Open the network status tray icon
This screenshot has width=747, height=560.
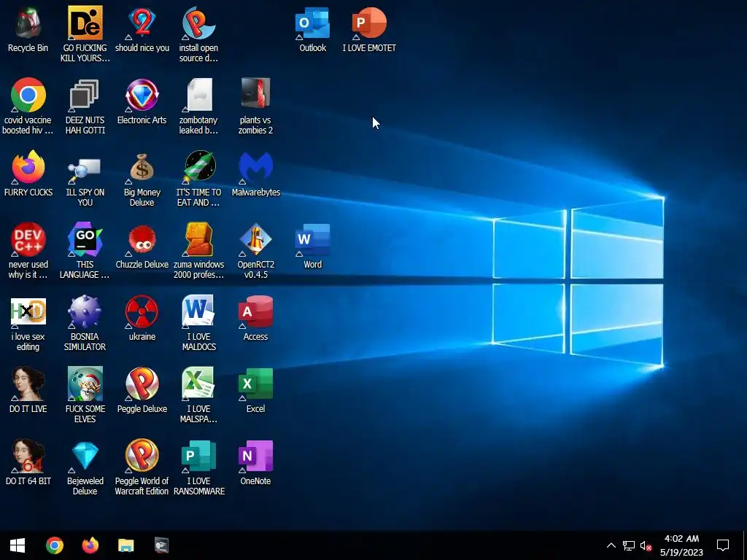(629, 545)
